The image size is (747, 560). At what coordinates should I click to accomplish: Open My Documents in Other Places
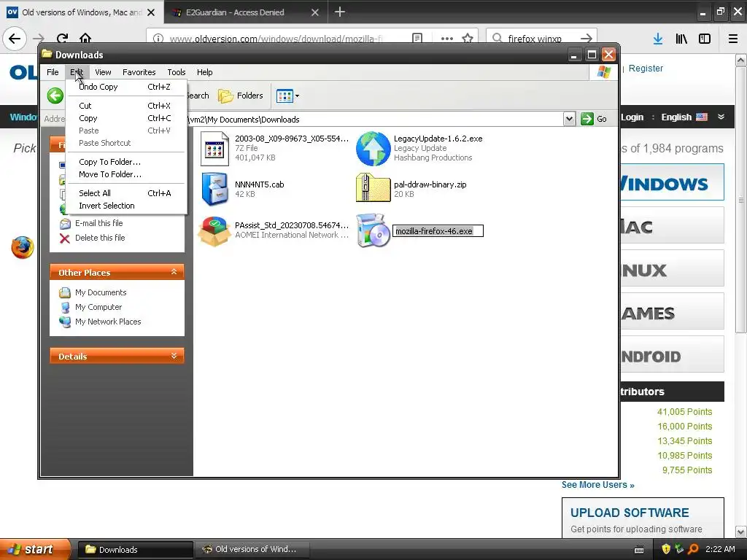(x=101, y=292)
